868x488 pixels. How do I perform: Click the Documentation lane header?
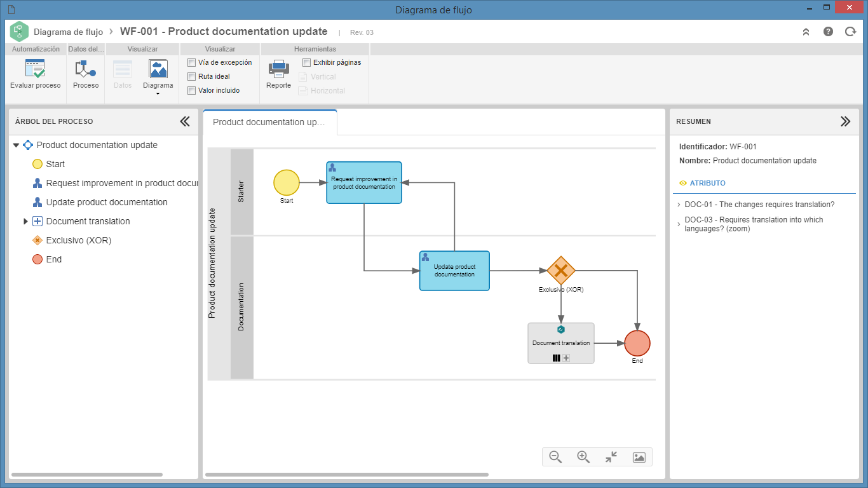(x=241, y=307)
